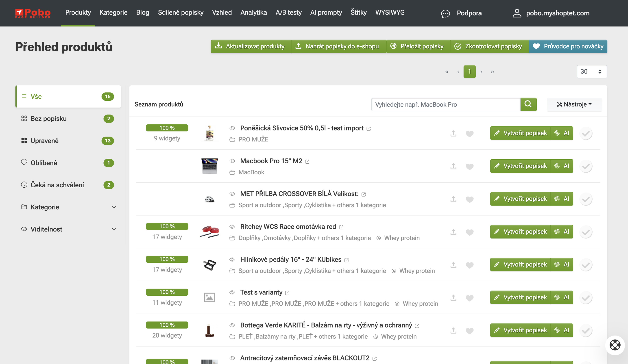Open the items-per-page 30 selector
Viewport: 628px width, 364px height.
pyautogui.click(x=592, y=72)
